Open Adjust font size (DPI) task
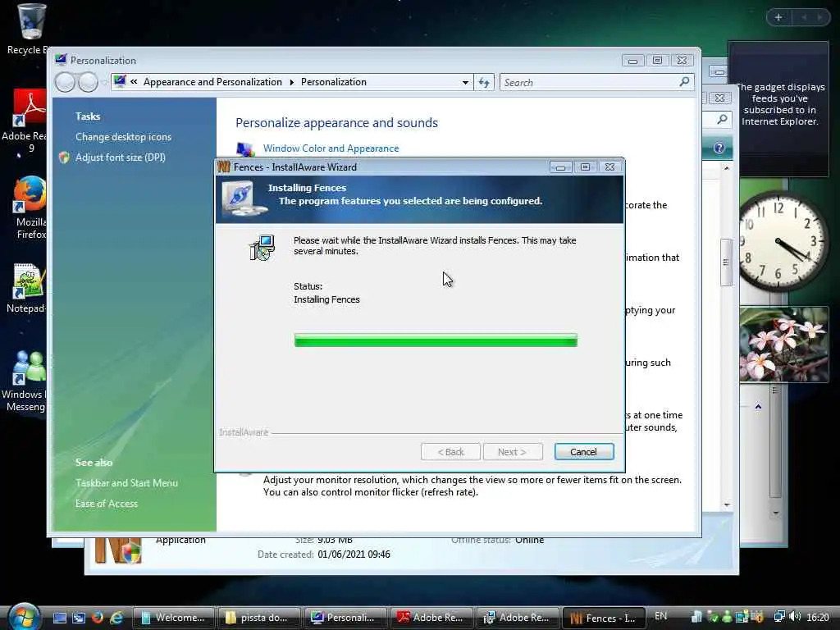The width and height of the screenshot is (840, 630). tap(120, 157)
